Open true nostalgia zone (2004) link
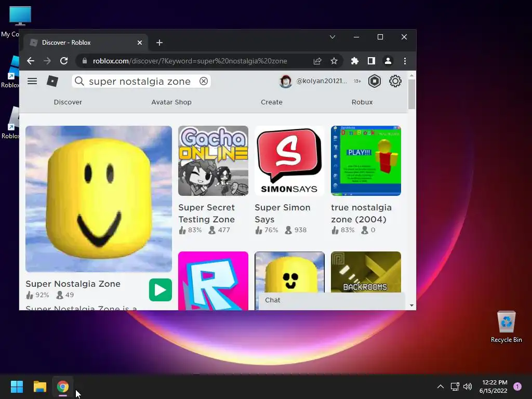This screenshot has height=399, width=532. pos(362,214)
